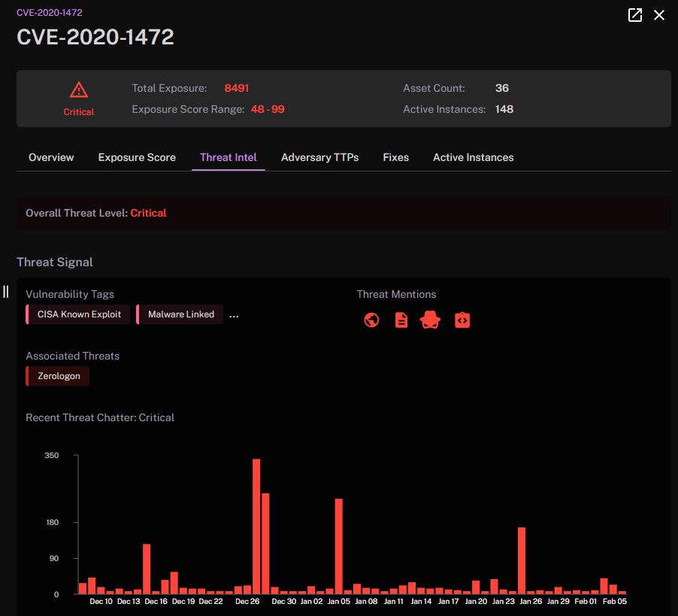Image resolution: width=678 pixels, height=616 pixels.
Task: Open the Exposure Score tab
Action: [137, 157]
